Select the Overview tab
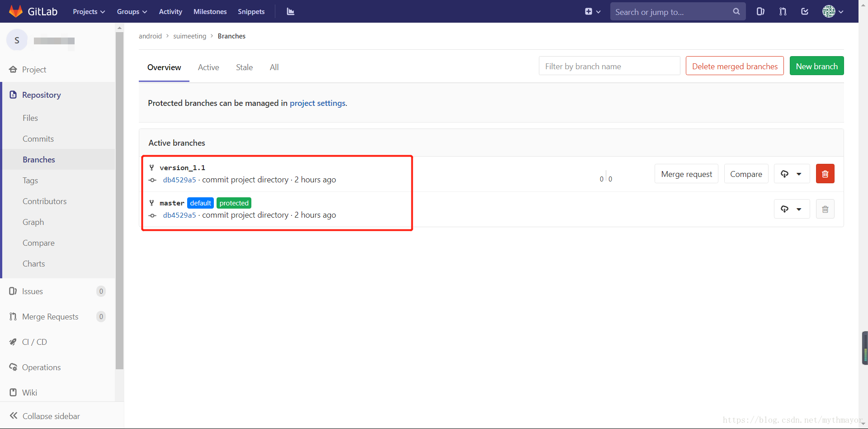This screenshot has width=868, height=429. pyautogui.click(x=164, y=67)
